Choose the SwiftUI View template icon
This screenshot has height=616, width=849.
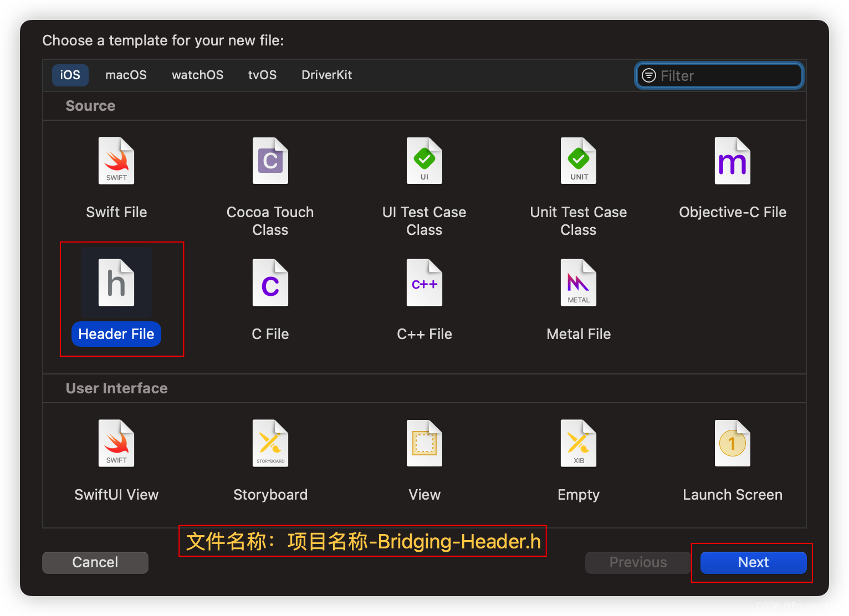click(116, 443)
